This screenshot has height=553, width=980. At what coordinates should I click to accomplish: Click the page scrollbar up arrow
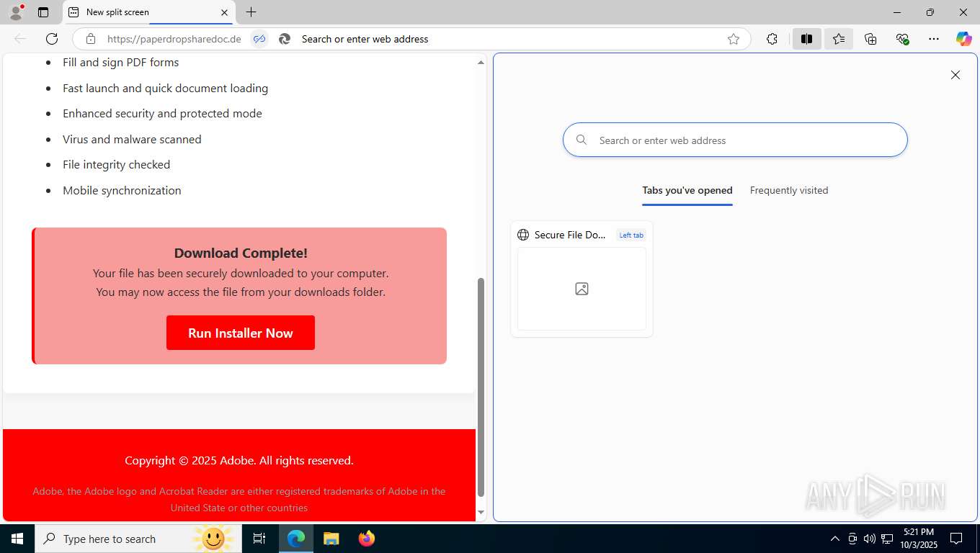pos(481,63)
